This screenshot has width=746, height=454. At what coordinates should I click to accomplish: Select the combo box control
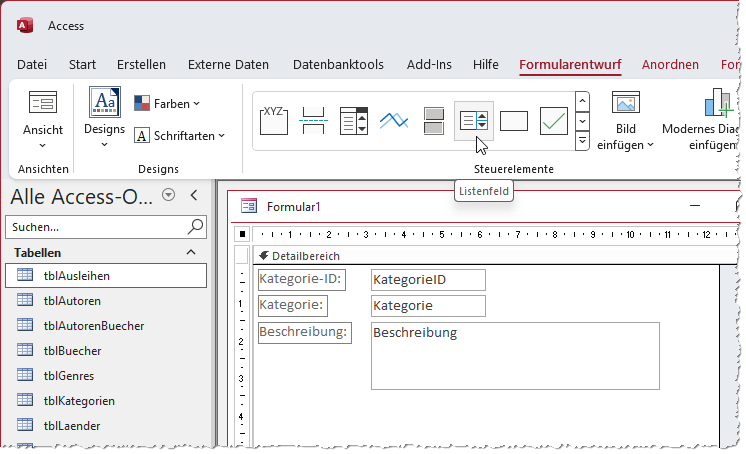tap(353, 121)
